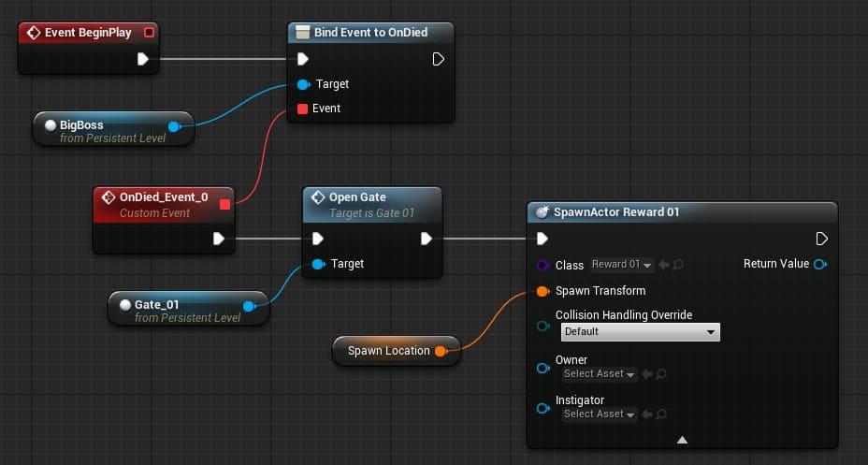Collapse the SpawnActor advanced pins arrow
Viewport: 868px width, 465px height.
pyautogui.click(x=682, y=440)
